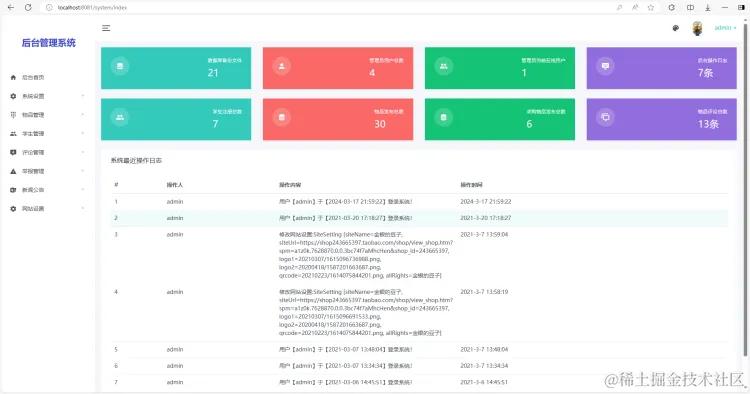750x394 pixels.
Task: Click the icon on purple card showing 7条
Action: [x=605, y=66]
